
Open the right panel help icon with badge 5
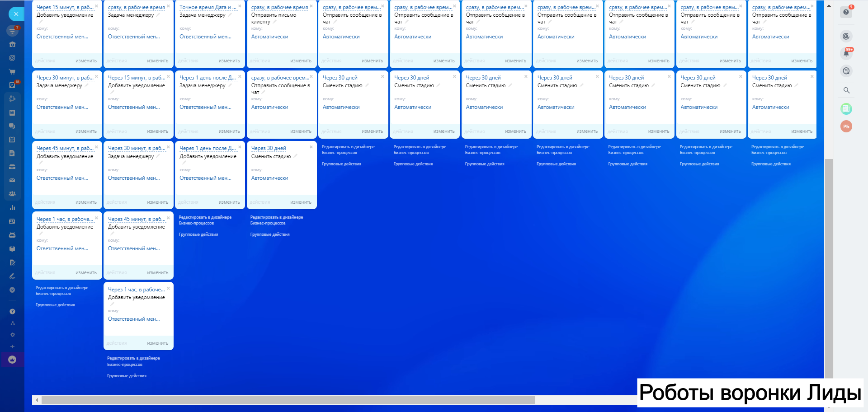click(846, 12)
